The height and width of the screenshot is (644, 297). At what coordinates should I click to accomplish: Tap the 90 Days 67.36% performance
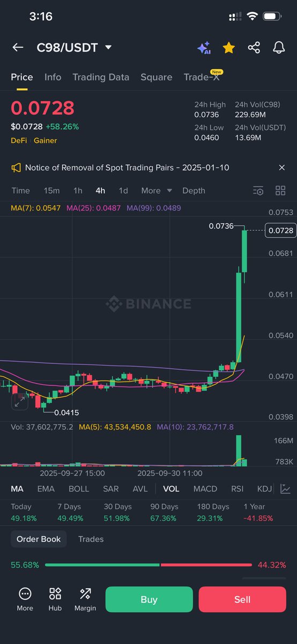163,513
